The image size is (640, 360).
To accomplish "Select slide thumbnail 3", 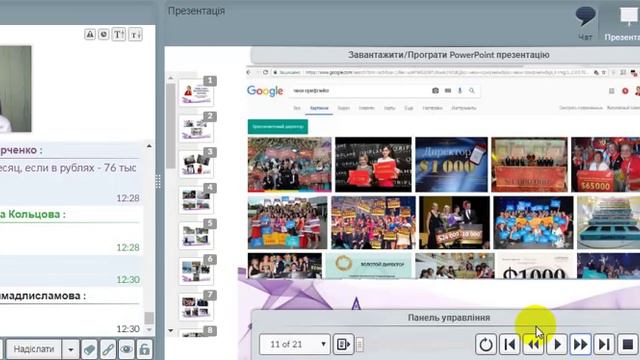I will [x=196, y=164].
